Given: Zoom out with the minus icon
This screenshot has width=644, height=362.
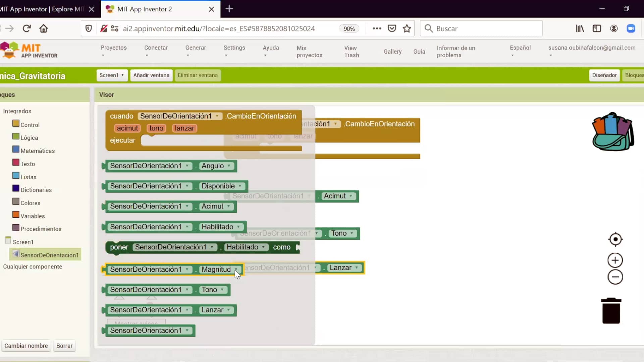Looking at the screenshot, I should (x=615, y=277).
